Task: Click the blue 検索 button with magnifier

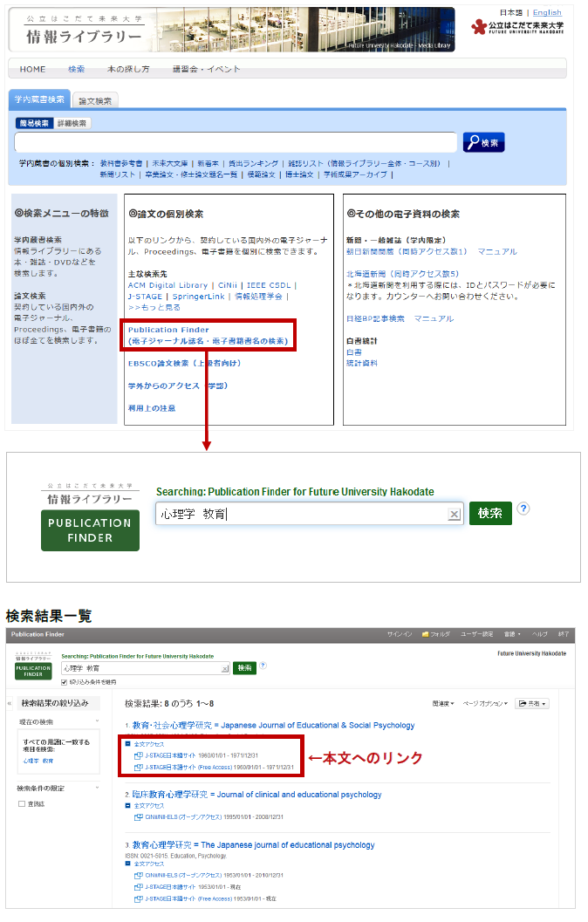Action: pos(483,142)
